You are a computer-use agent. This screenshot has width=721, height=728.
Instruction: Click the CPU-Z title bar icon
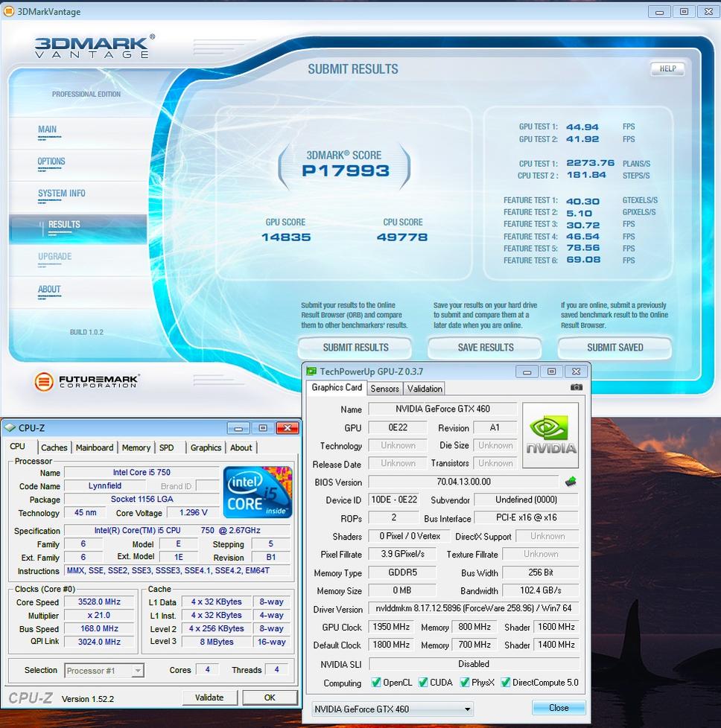click(10, 427)
